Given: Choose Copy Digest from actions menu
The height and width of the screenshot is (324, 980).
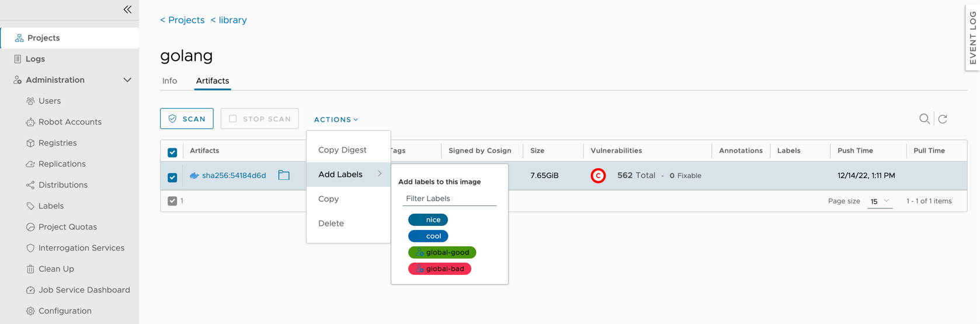Looking at the screenshot, I should coord(342,150).
